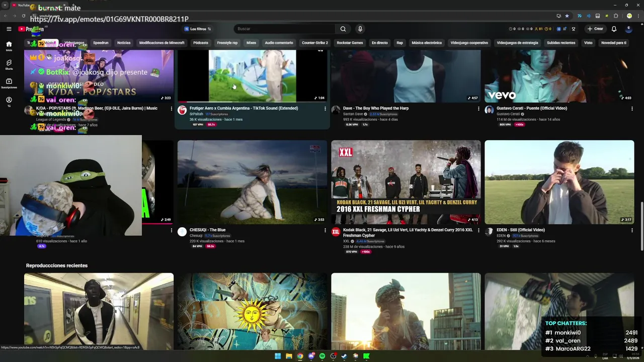This screenshot has height=362, width=644.
Task: Open CHESUQI - The Blue title link
Action: [x=207, y=230]
